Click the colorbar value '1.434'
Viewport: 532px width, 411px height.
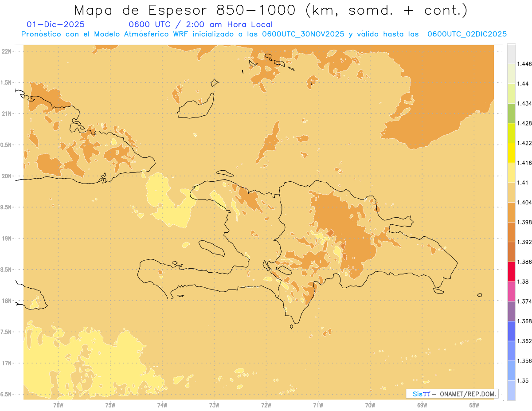(x=524, y=103)
